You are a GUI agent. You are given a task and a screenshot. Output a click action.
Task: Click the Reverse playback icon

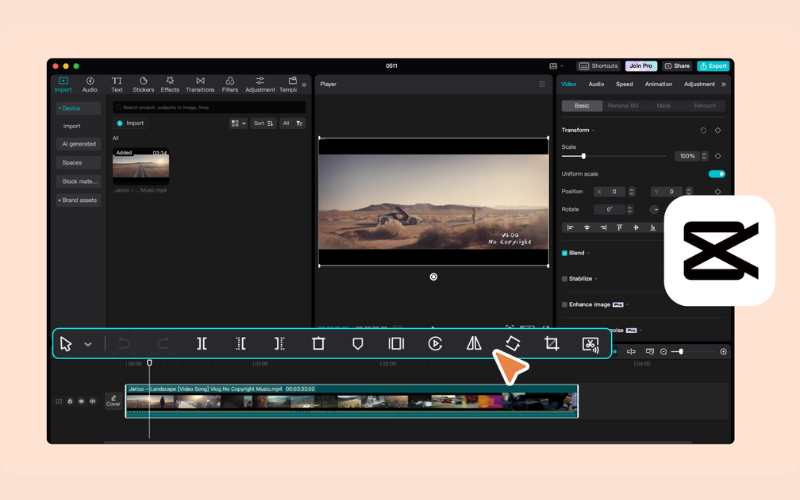coord(435,344)
